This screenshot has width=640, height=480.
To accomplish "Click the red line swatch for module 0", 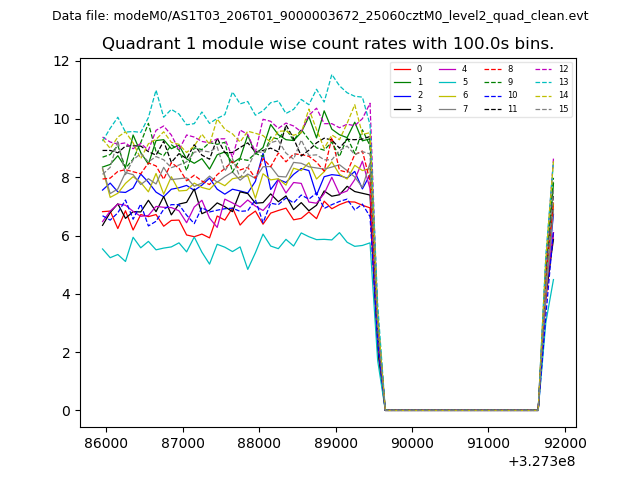I will tap(403, 69).
